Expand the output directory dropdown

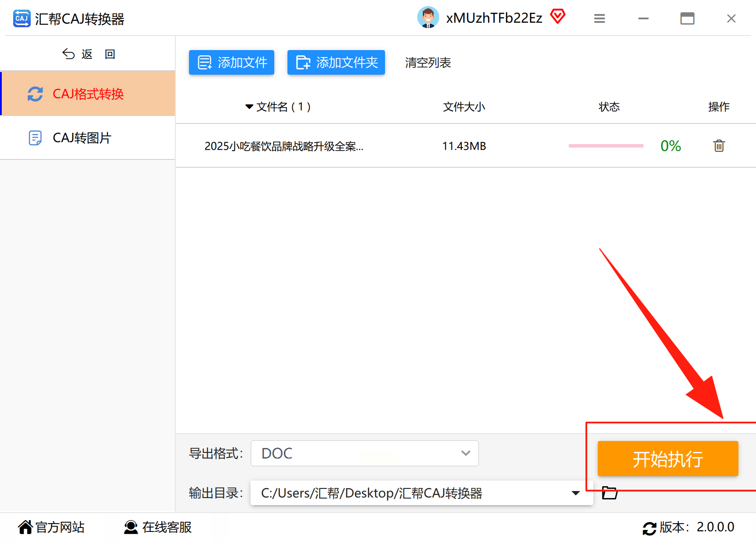pos(576,493)
